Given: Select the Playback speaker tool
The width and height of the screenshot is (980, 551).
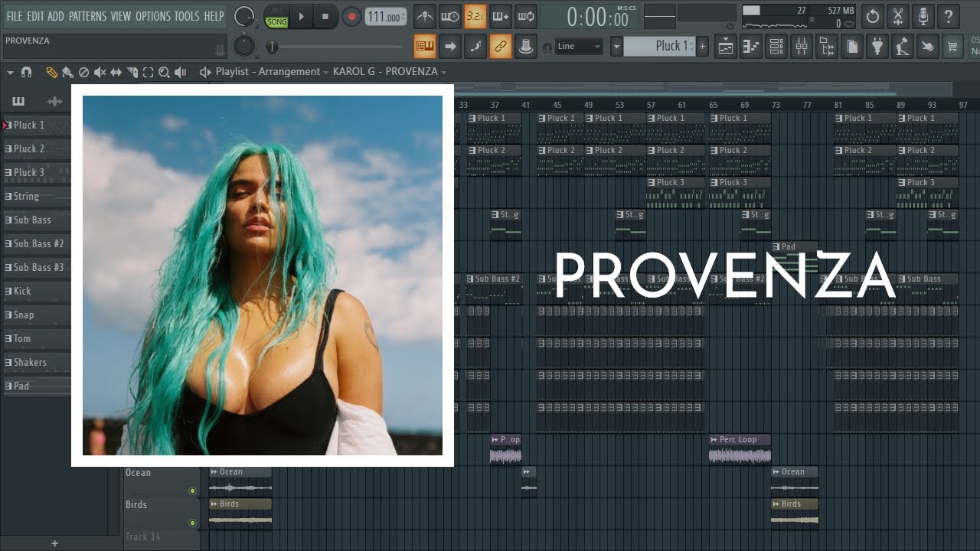Looking at the screenshot, I should coord(181,72).
